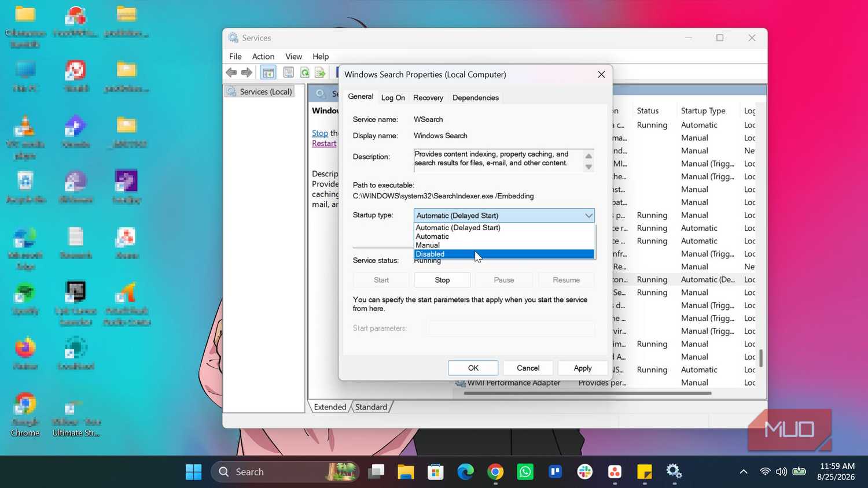Close the Windows Search Properties dialog
The height and width of the screenshot is (488, 868).
click(601, 75)
